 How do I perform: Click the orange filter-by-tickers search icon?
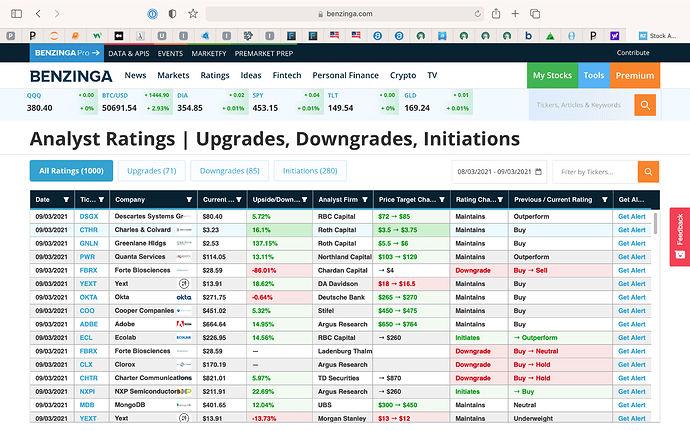(648, 172)
